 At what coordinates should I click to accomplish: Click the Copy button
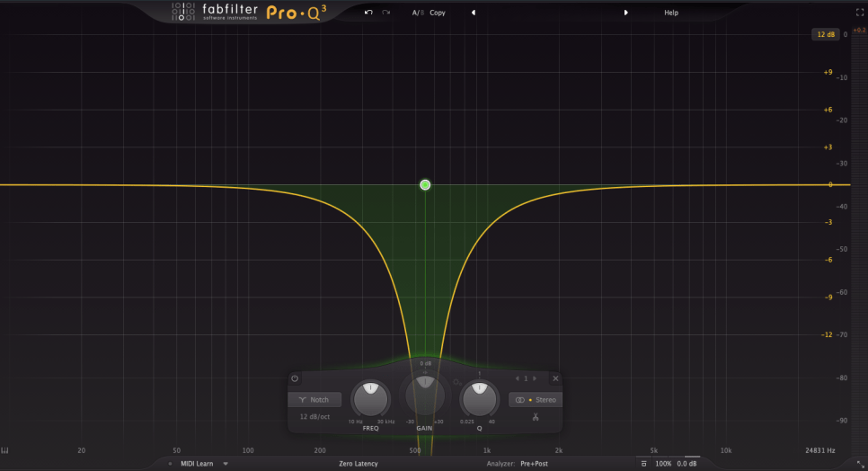[438, 13]
